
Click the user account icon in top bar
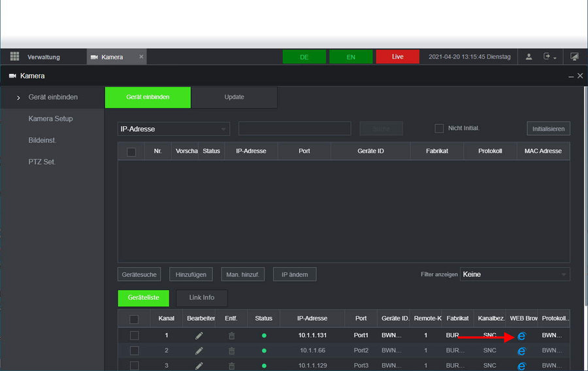529,57
